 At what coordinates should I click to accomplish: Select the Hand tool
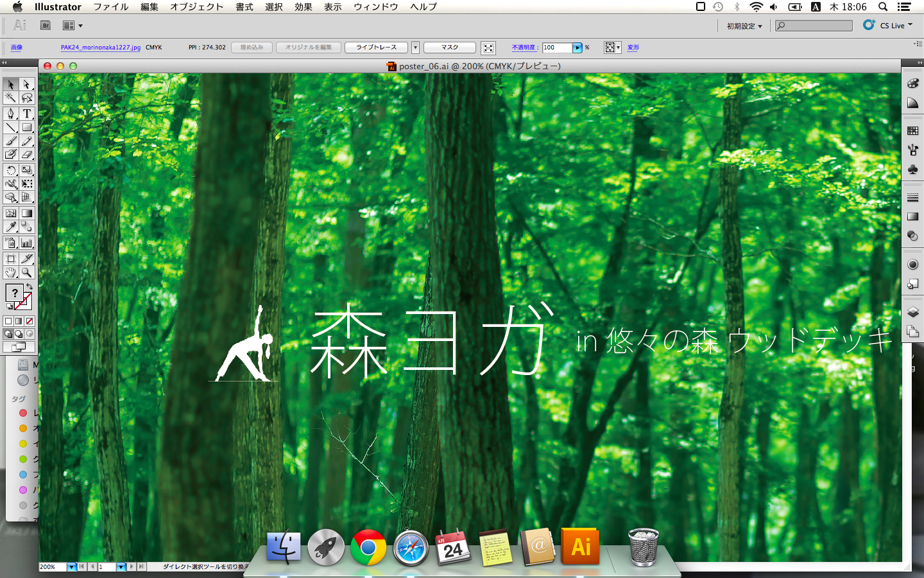[11, 272]
